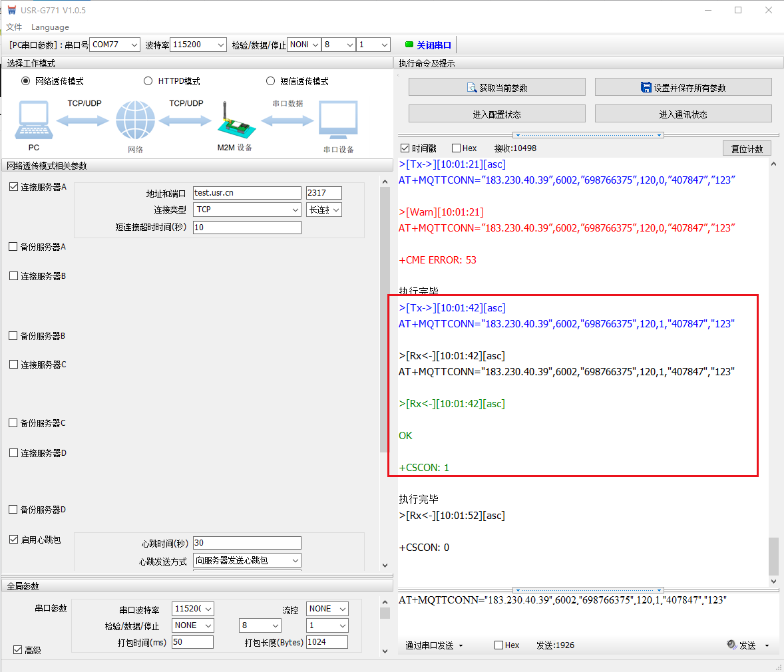Click the test.usr.cn address input field

click(246, 193)
